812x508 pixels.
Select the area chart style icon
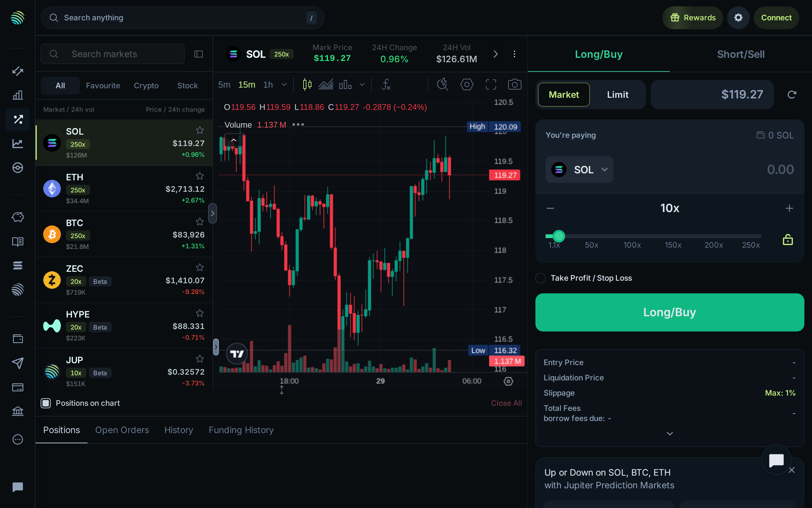tap(325, 84)
